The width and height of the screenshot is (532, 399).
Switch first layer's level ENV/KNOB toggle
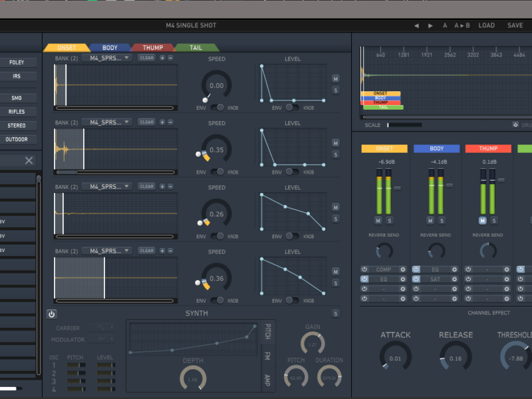(x=293, y=107)
